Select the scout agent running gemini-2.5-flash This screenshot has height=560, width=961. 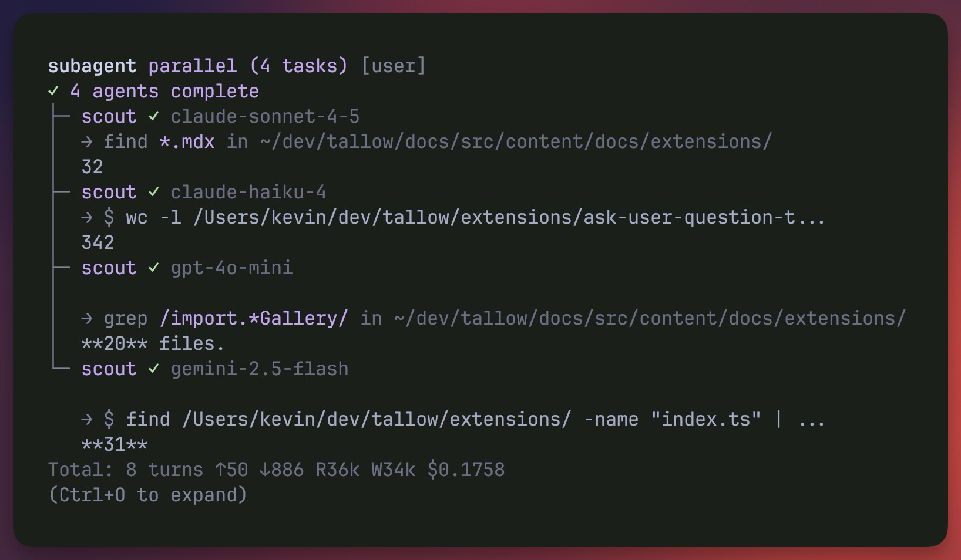[109, 369]
